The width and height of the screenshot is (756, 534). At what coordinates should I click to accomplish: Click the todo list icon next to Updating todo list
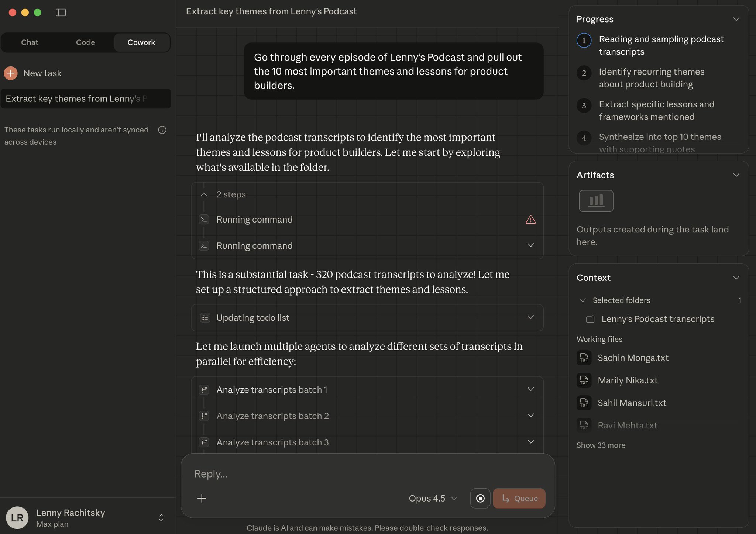205,317
